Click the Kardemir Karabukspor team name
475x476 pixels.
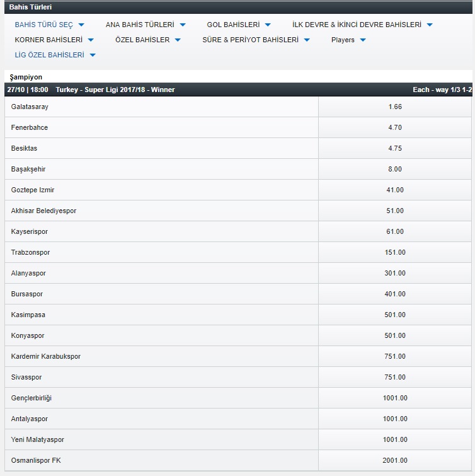point(46,356)
